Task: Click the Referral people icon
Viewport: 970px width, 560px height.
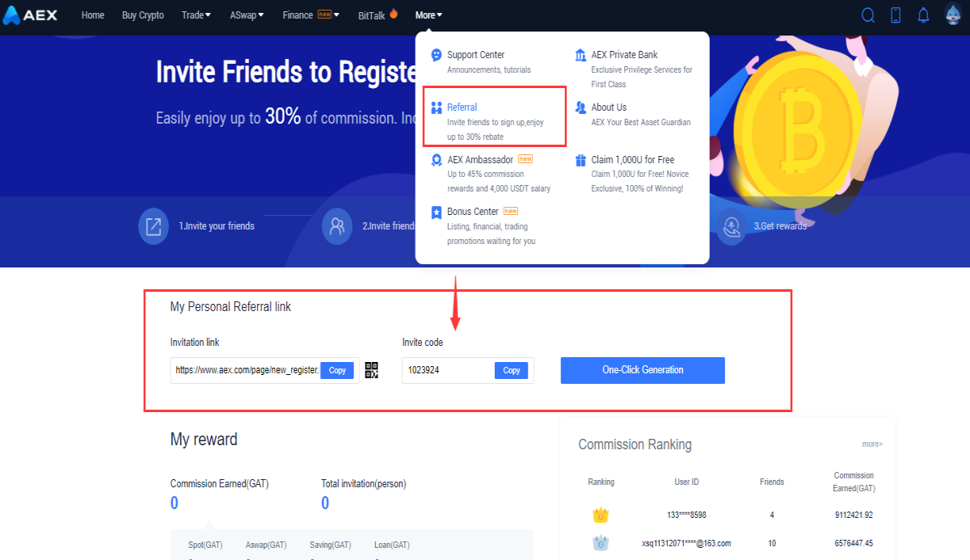Action: (x=436, y=107)
